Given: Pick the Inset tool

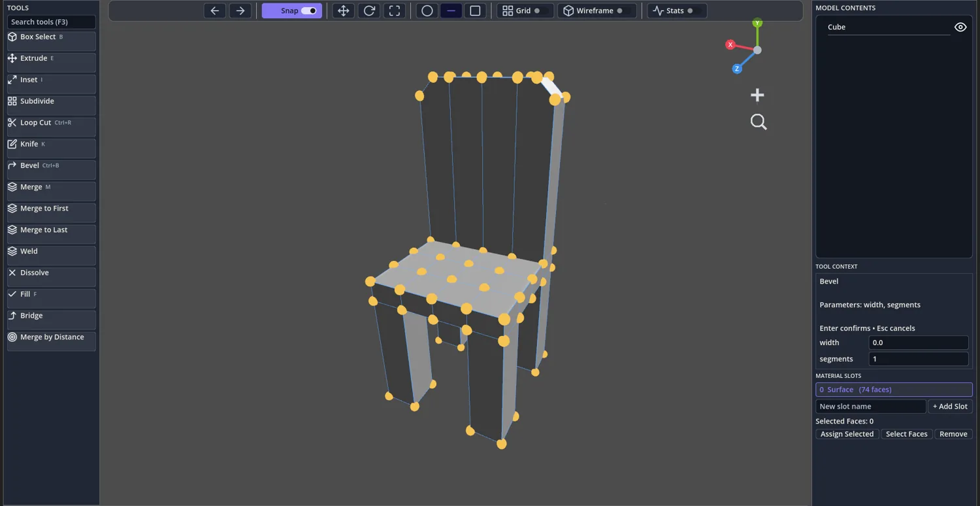Looking at the screenshot, I should click(52, 84).
